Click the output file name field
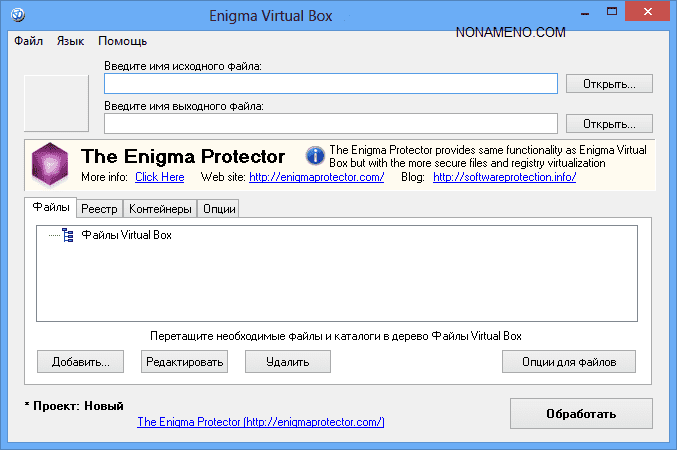Image resolution: width=677 pixels, height=450 pixels. pyautogui.click(x=330, y=123)
